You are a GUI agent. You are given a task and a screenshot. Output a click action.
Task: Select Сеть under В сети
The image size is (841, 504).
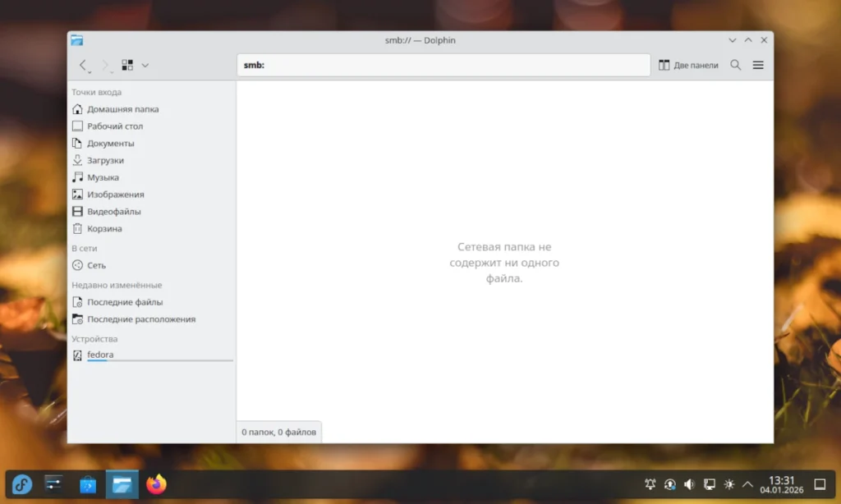[152, 265]
